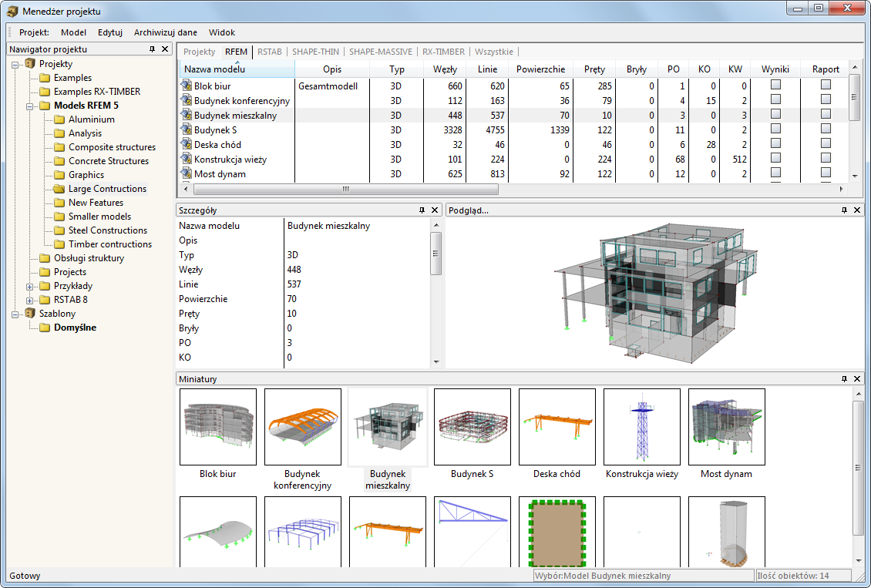This screenshot has width=871, height=588.
Task: Click the Domyślne folder icon
Action: pos(45,328)
